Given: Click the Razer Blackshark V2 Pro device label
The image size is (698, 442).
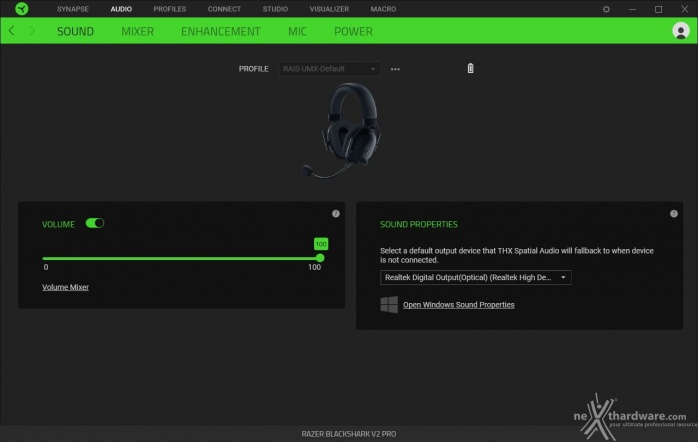Looking at the screenshot, I should [x=349, y=434].
